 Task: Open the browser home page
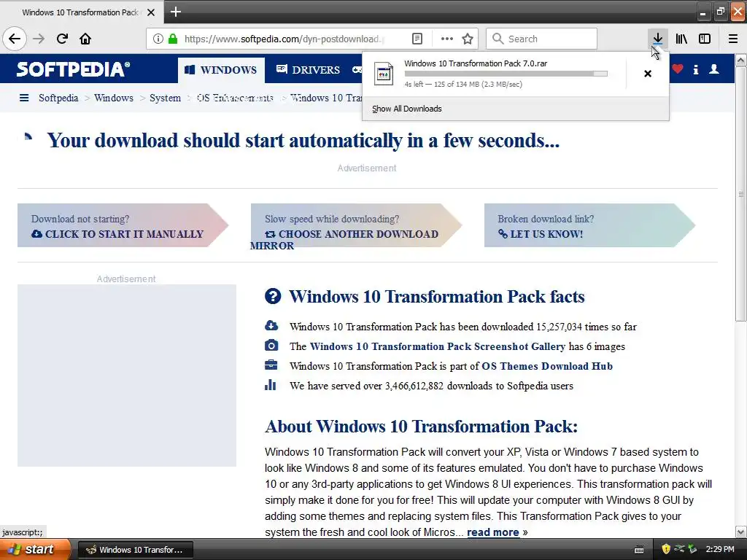85,39
